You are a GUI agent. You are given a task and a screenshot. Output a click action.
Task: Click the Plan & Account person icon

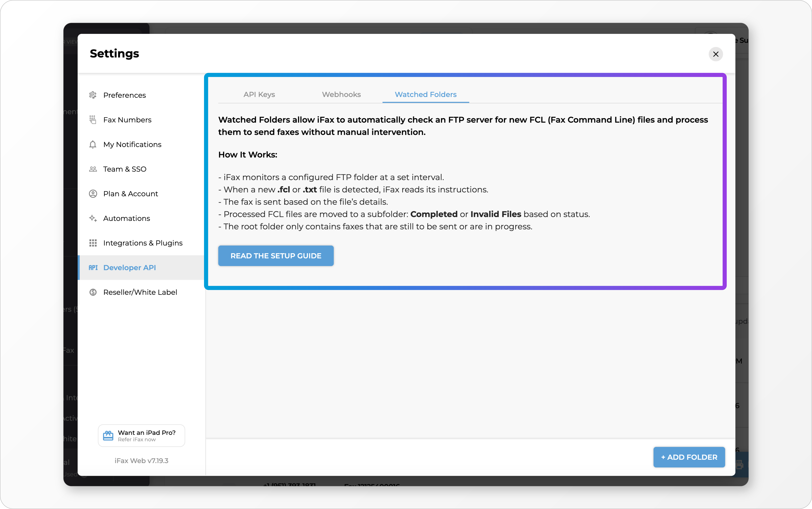(x=93, y=194)
